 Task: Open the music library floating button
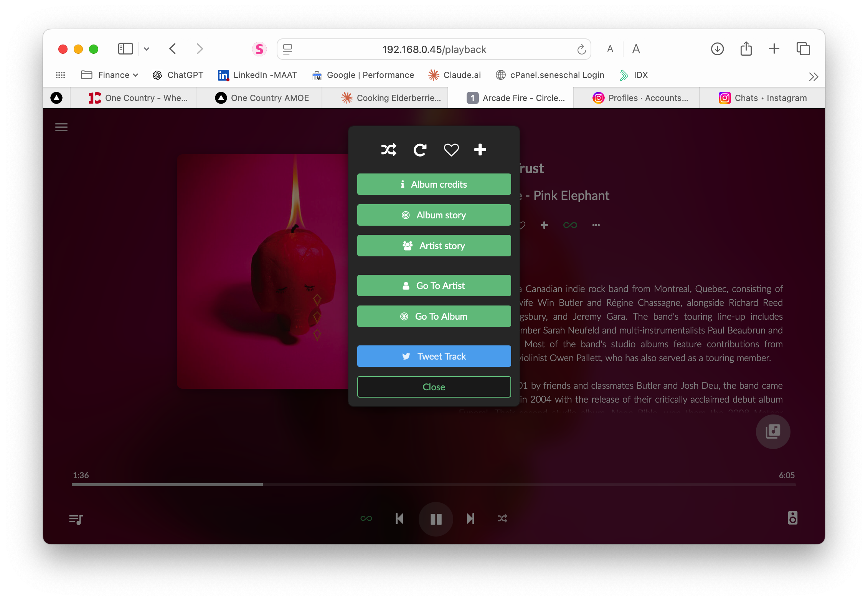(773, 431)
